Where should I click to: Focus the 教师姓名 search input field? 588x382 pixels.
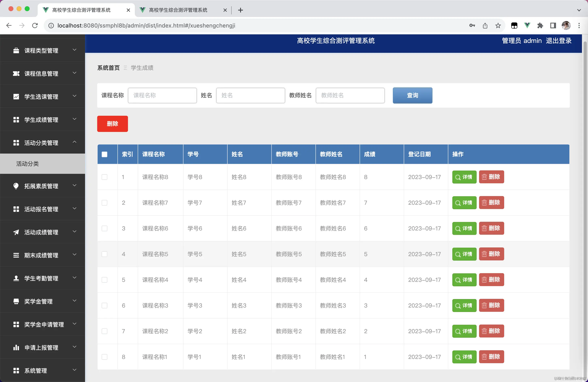pyautogui.click(x=350, y=95)
